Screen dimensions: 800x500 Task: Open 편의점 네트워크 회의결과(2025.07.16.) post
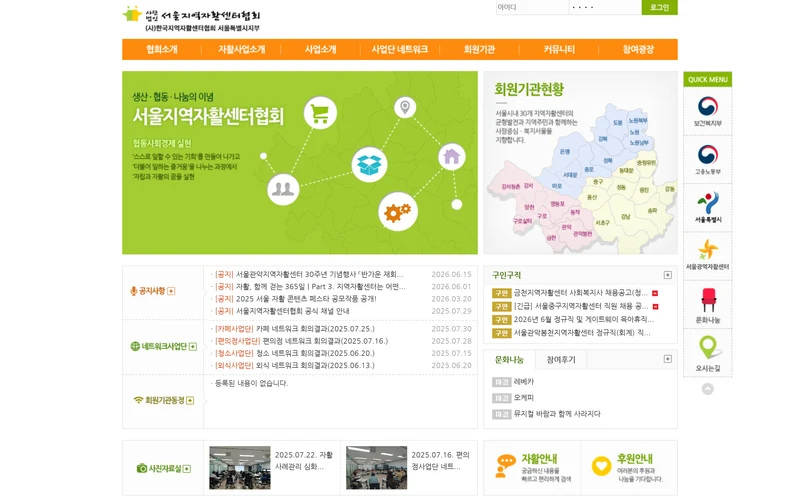[x=325, y=341]
